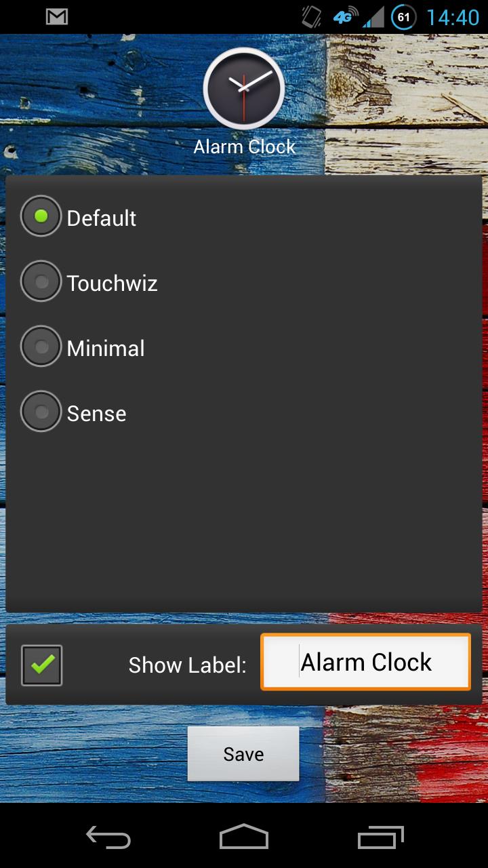Disable the Show Label checkbox

tap(41, 665)
